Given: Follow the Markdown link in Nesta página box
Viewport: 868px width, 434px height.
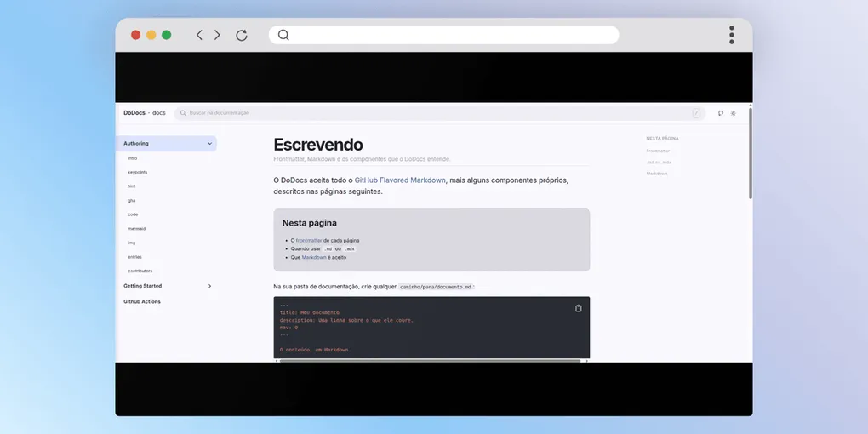Looking at the screenshot, I should click(x=314, y=257).
